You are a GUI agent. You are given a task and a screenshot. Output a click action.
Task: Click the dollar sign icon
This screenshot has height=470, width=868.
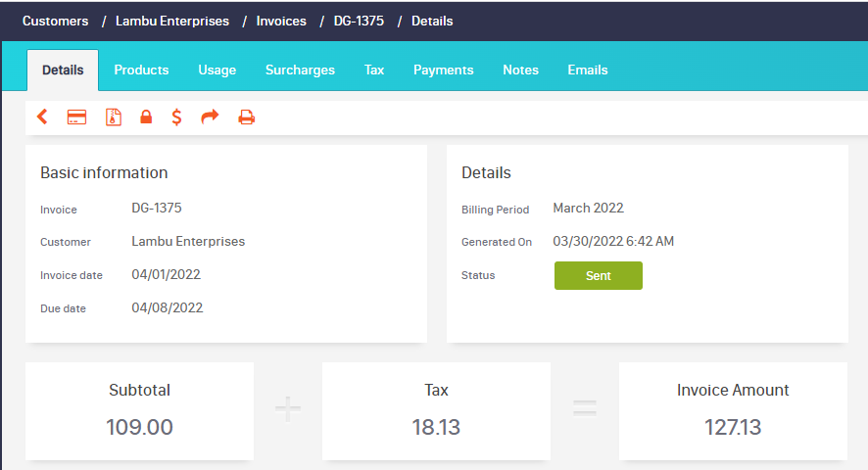pos(176,117)
